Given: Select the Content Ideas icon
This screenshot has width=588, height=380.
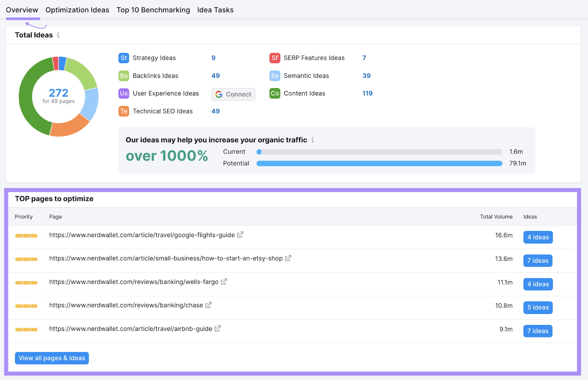Looking at the screenshot, I should 275,93.
